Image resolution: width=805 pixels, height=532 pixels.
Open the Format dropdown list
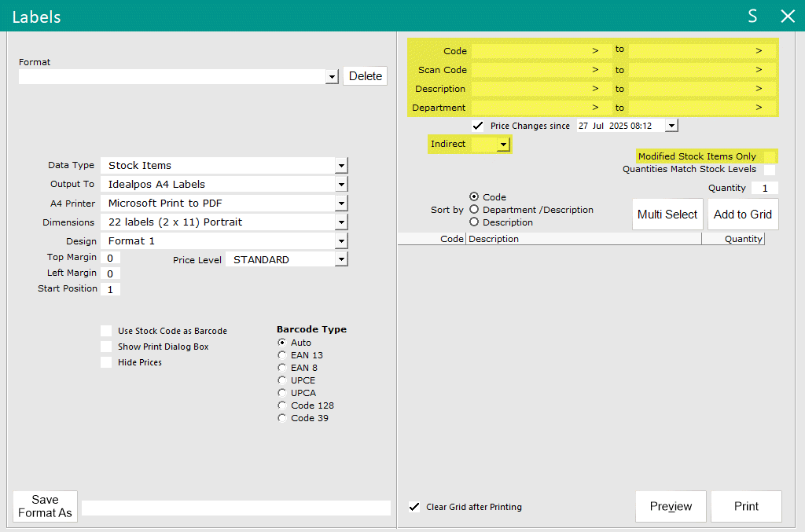[333, 77]
